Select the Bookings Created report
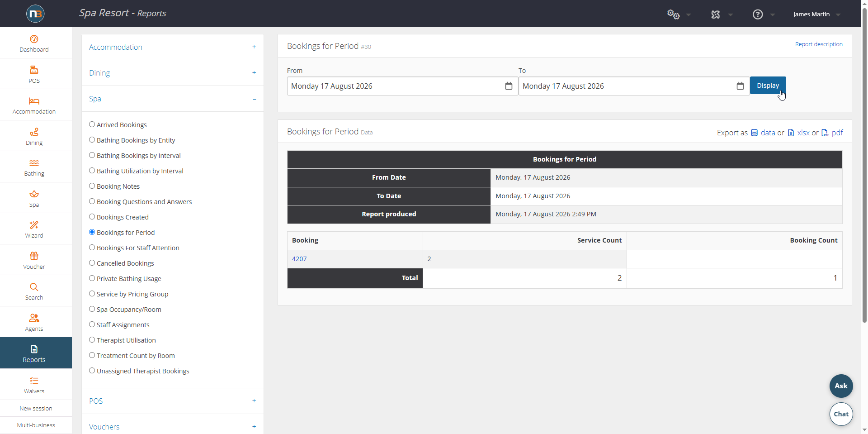Screen dimensions: 868x434 (x=92, y=217)
